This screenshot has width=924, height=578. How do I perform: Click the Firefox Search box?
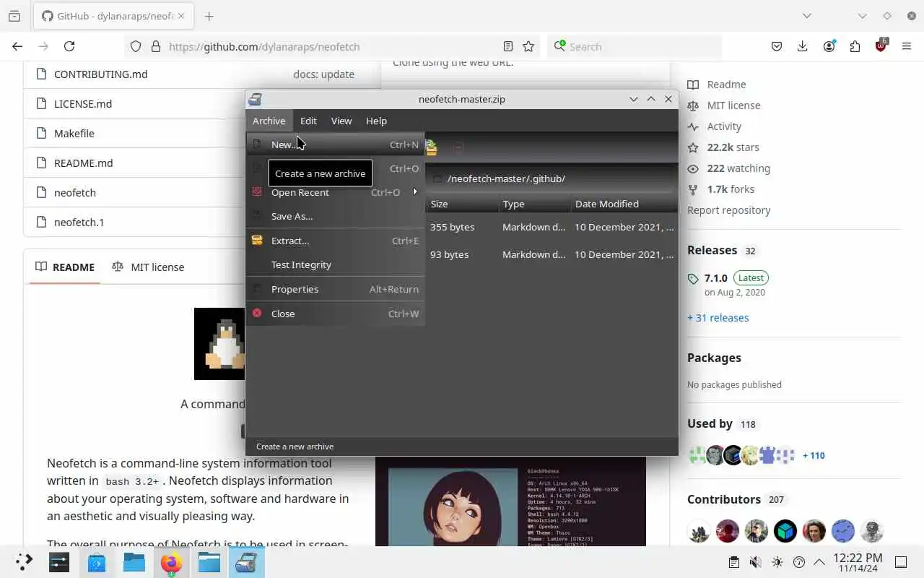[635, 46]
